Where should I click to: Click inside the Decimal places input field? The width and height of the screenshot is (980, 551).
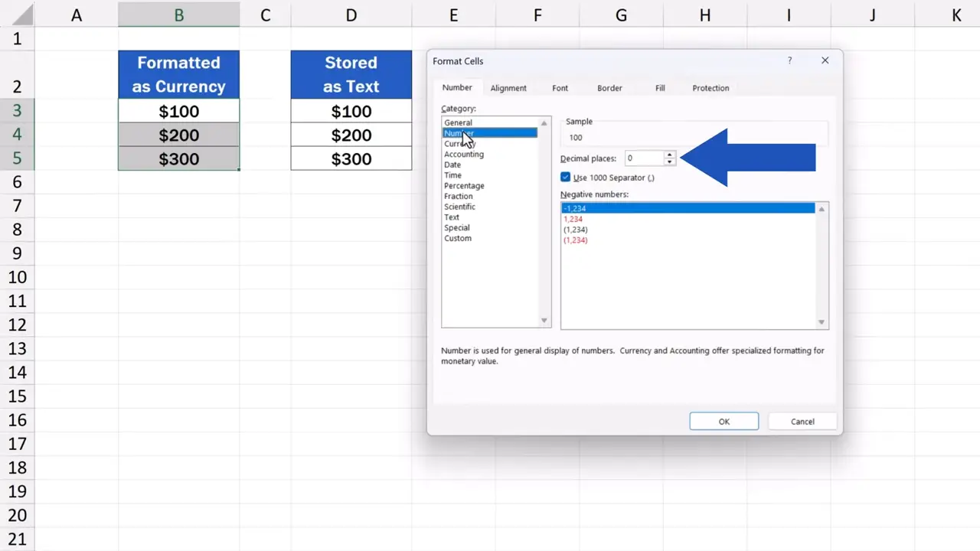pyautogui.click(x=643, y=158)
